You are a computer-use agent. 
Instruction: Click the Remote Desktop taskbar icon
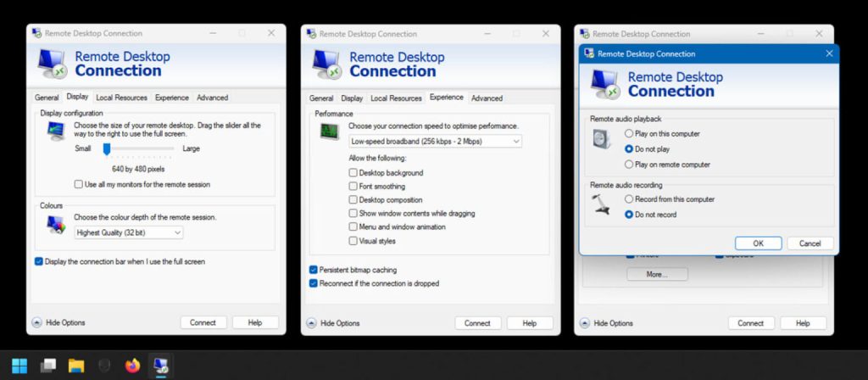(160, 366)
